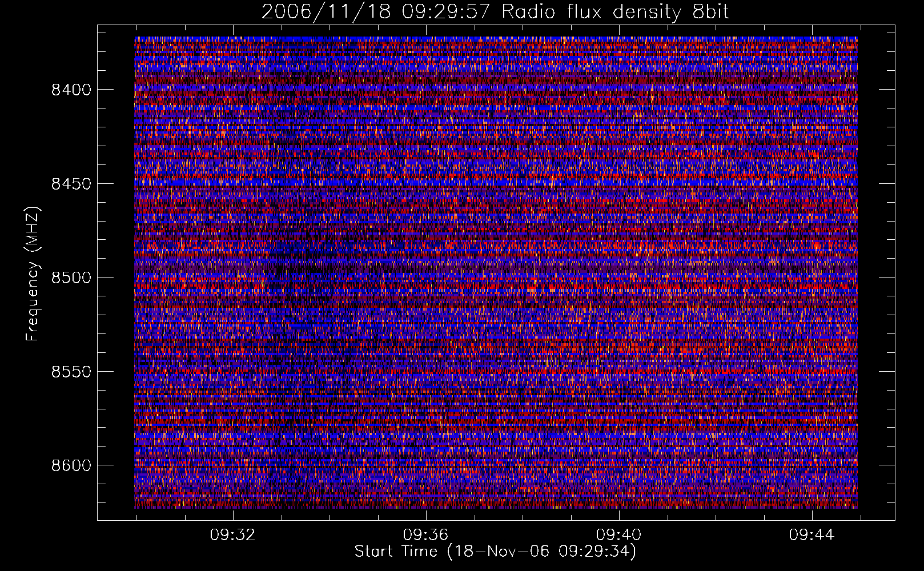Click the Start Time axis caption
924x571 pixels.
click(495, 552)
